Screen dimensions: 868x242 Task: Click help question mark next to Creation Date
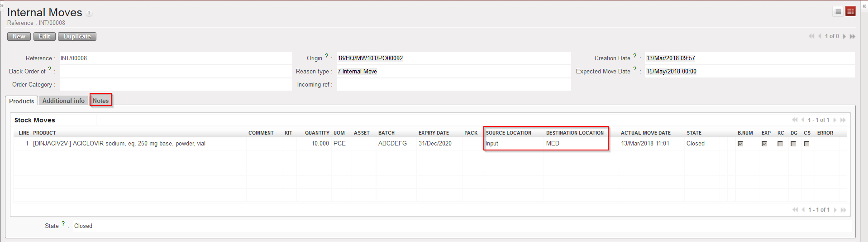pyautogui.click(x=634, y=56)
